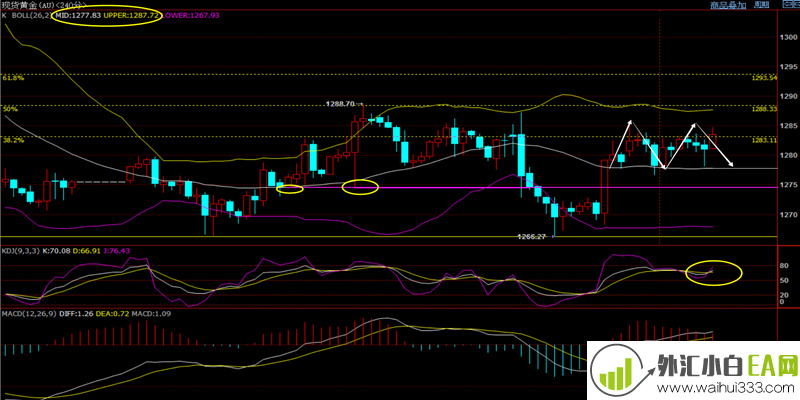This screenshot has width=800, height=400.
Task: Select the MID:1277.83 value
Action: (x=78, y=15)
